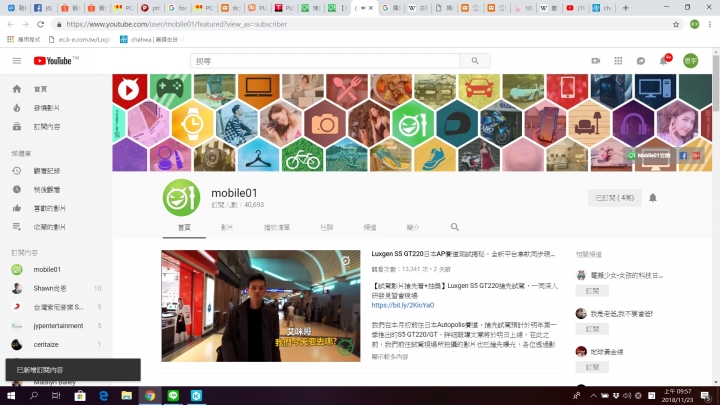The height and width of the screenshot is (405, 720).
Task: Open the bit.ly/2KioYaO link
Action: pyautogui.click(x=403, y=305)
